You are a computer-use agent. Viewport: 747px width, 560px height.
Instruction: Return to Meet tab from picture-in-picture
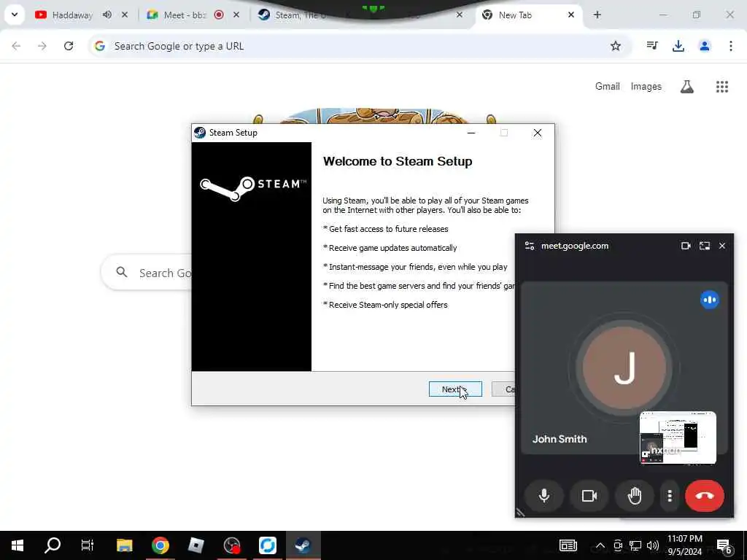click(x=705, y=246)
